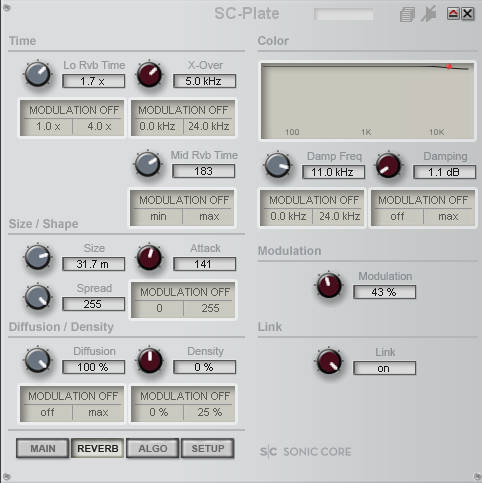482x483 pixels.
Task: Toggle the Link knob switch
Action: [329, 362]
